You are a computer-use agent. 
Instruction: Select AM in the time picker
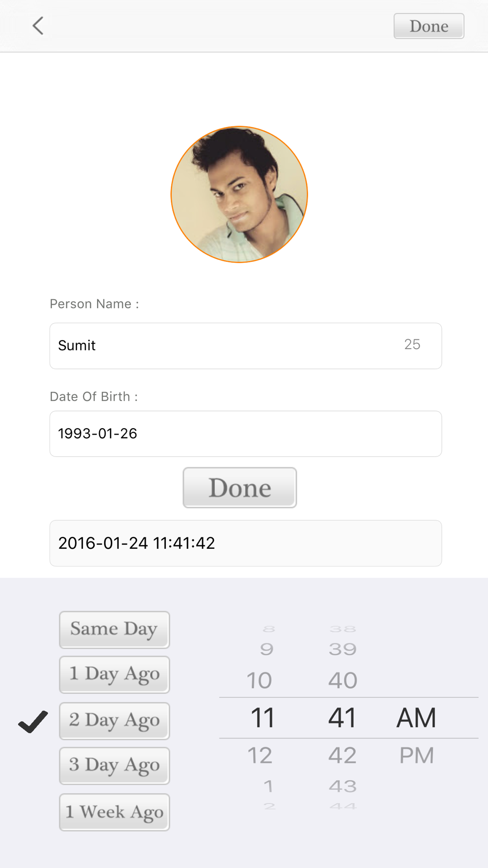pos(416,718)
